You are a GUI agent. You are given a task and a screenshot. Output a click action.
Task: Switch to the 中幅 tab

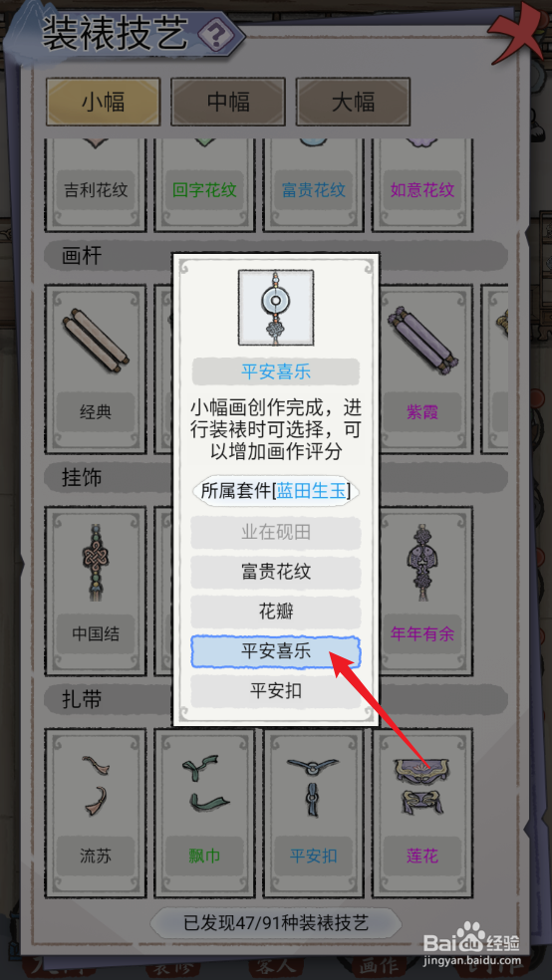pyautogui.click(x=228, y=102)
